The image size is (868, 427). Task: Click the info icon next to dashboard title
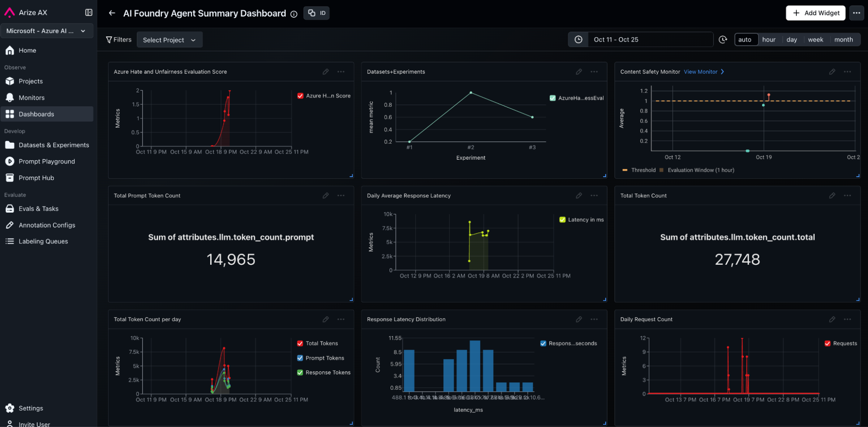pos(294,14)
